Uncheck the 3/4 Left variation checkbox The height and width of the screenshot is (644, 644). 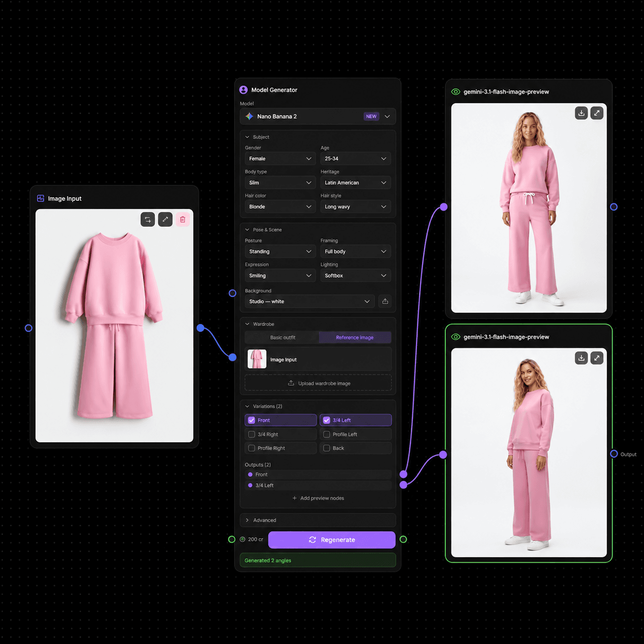(x=327, y=420)
